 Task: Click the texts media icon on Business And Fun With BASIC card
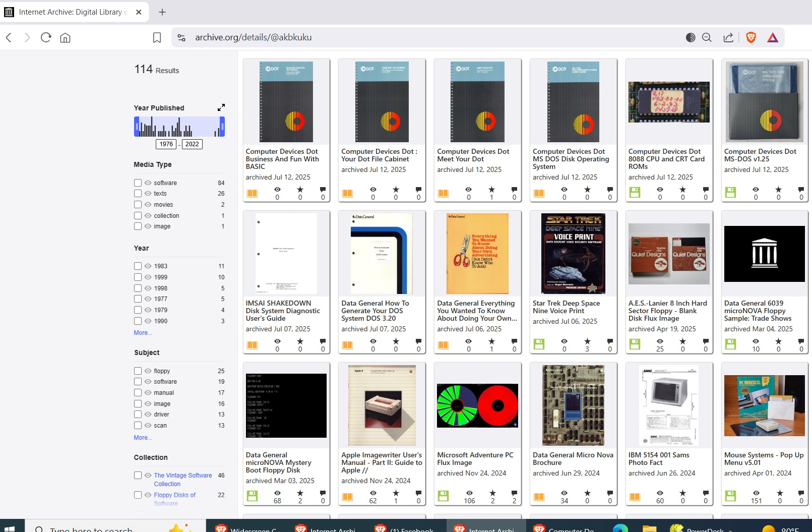pyautogui.click(x=252, y=193)
